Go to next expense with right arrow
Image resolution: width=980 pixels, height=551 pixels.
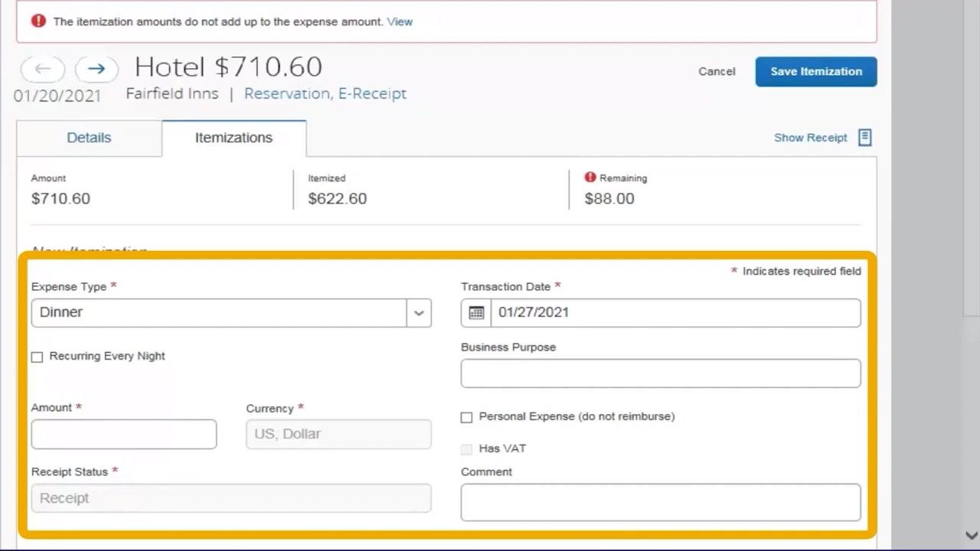[x=96, y=69]
